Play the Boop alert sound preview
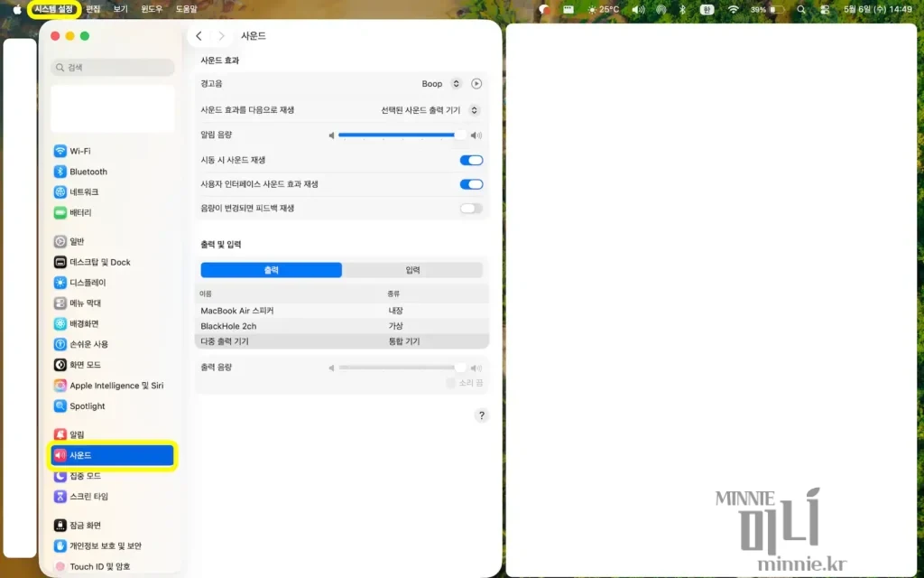 476,84
